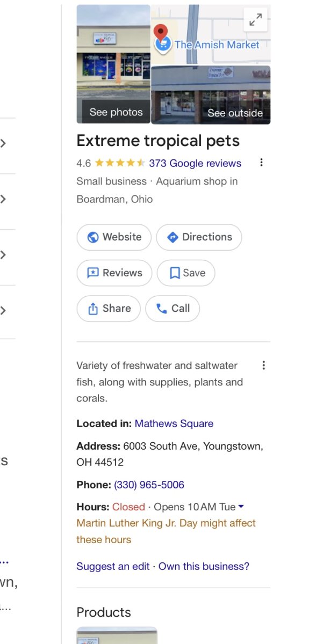Call the shop using Call button

173,309
